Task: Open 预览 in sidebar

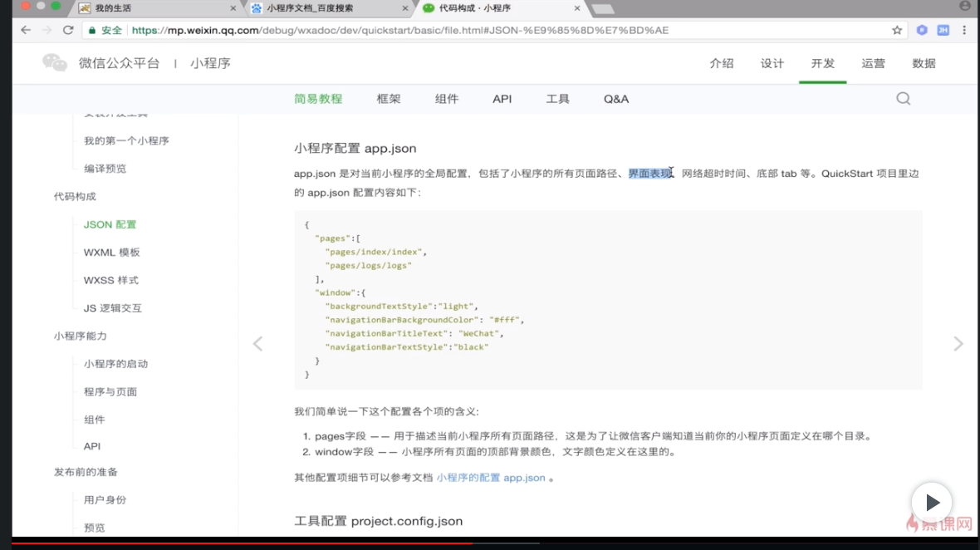Action: [x=95, y=528]
